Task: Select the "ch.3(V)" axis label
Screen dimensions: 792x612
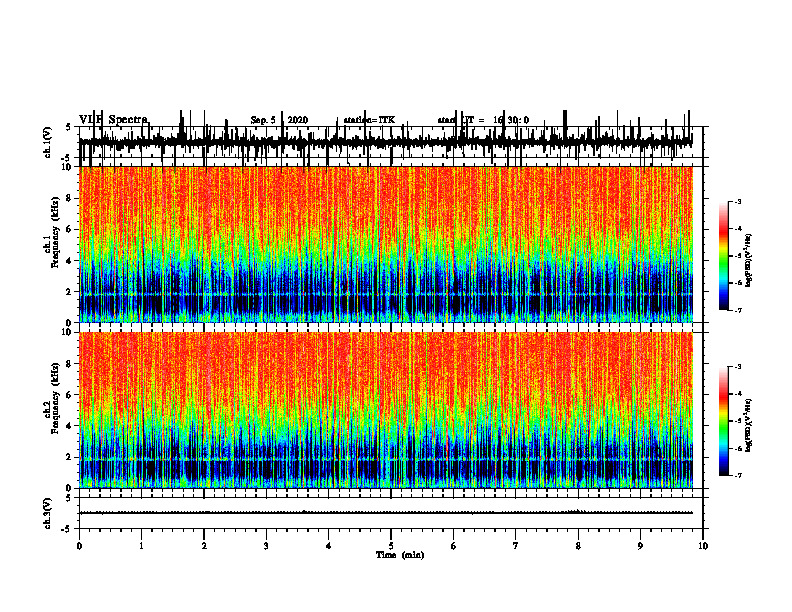Action: pos(48,513)
